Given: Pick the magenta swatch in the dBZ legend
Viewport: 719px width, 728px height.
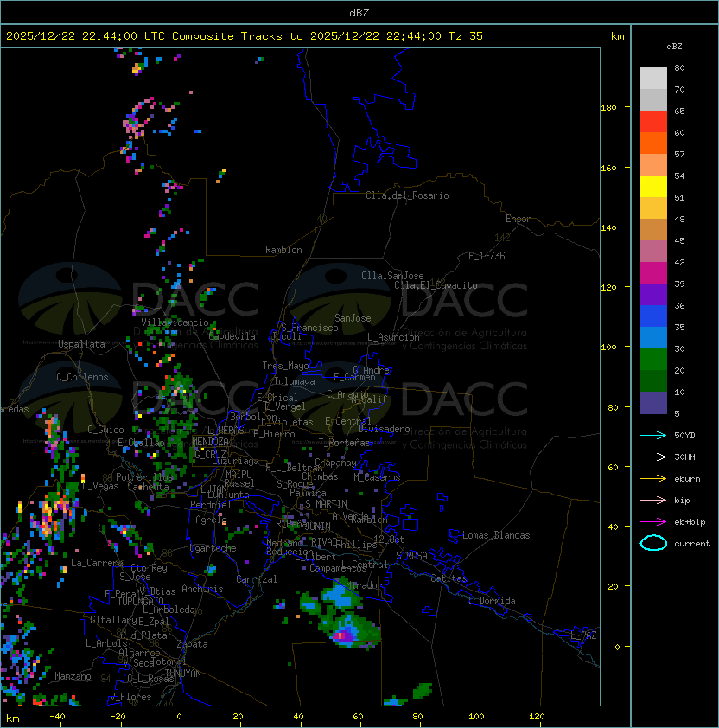Looking at the screenshot, I should click(653, 273).
